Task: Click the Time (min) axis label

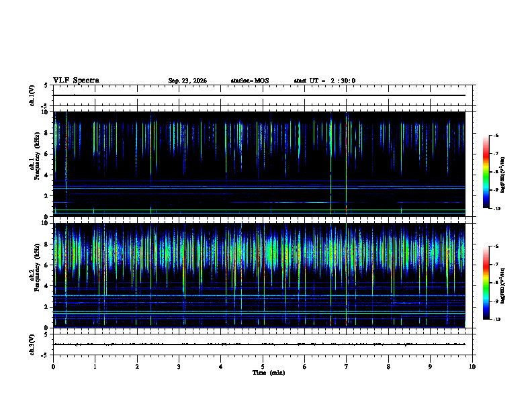Action: [269, 373]
